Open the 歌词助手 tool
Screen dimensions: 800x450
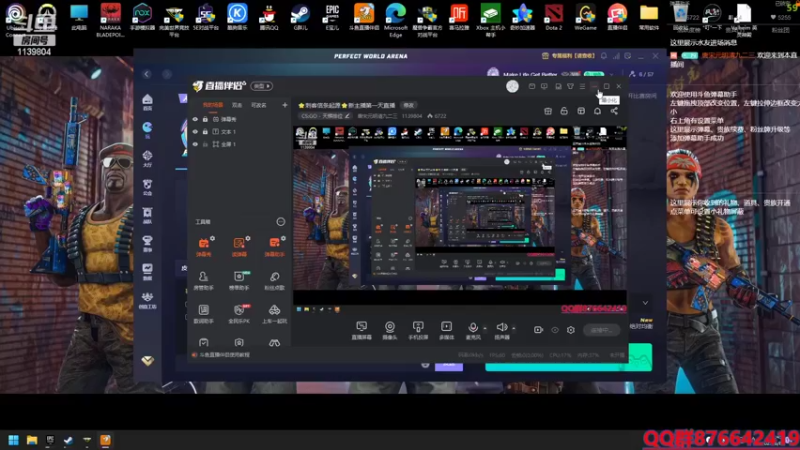204,314
